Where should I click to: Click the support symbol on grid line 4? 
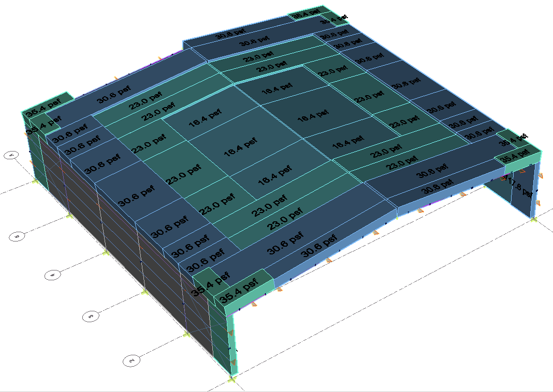click(105, 252)
